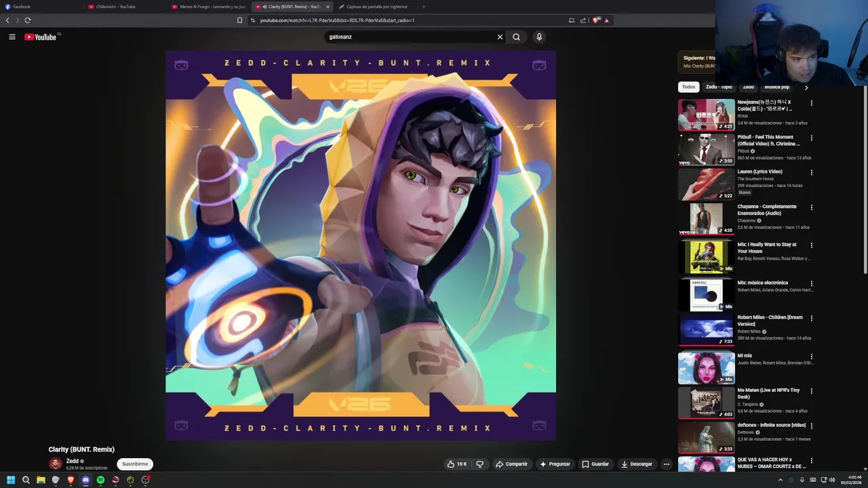Show more filter chips with right arrow

pyautogui.click(x=806, y=87)
